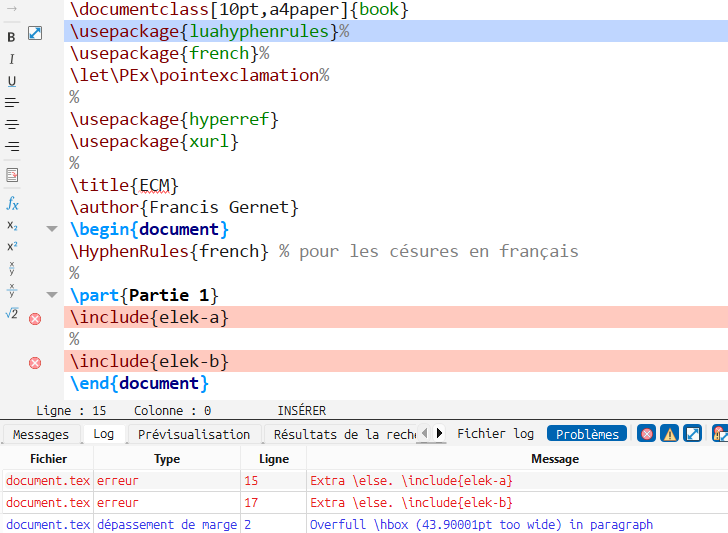Screen dimensions: 728x533
Task: Click the Fichier log button
Action: pyautogui.click(x=495, y=434)
